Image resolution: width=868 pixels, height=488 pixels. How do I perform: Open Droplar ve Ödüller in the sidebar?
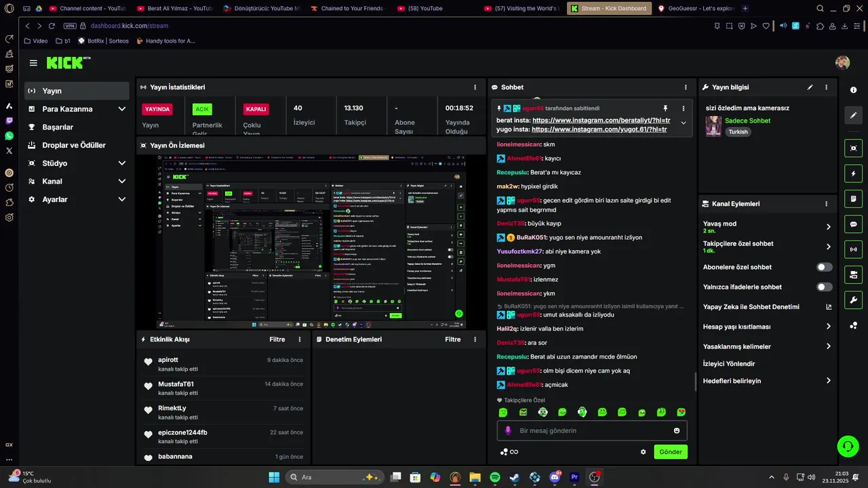pos(77,145)
